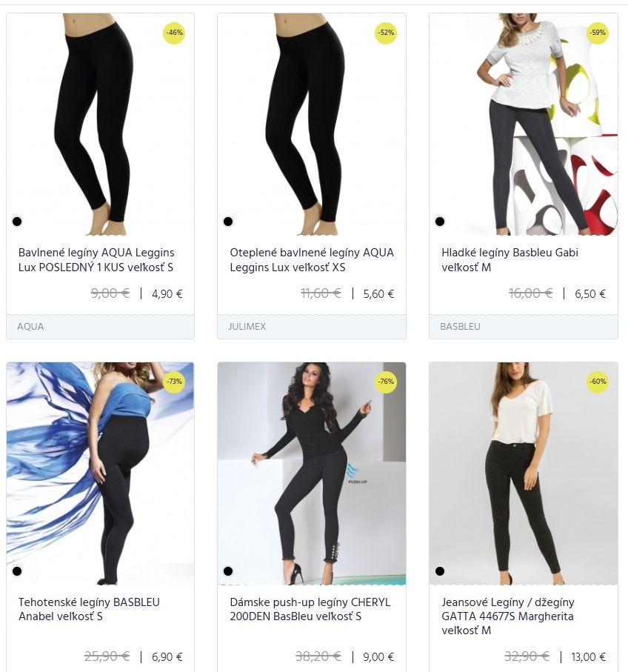Click the -60% badge on GATTA jeans leggings
Screen dimensions: 628x672
(x=597, y=382)
